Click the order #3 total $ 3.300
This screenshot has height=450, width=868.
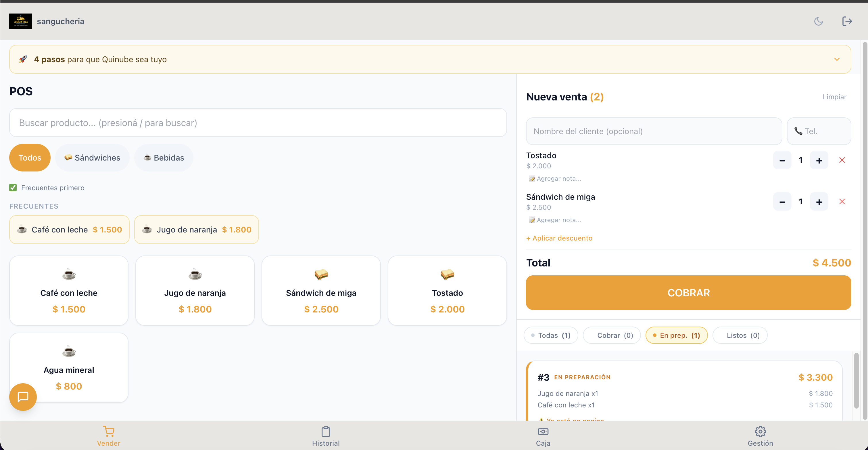(x=815, y=377)
